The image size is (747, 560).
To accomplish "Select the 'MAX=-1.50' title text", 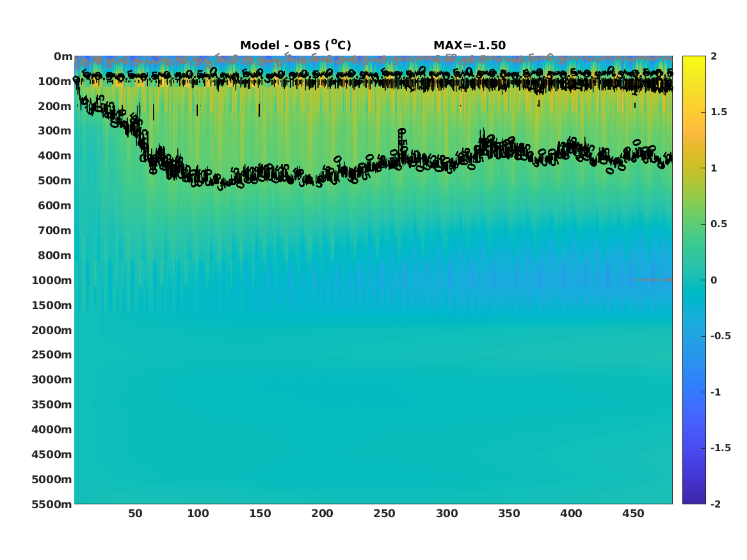I will [x=469, y=45].
